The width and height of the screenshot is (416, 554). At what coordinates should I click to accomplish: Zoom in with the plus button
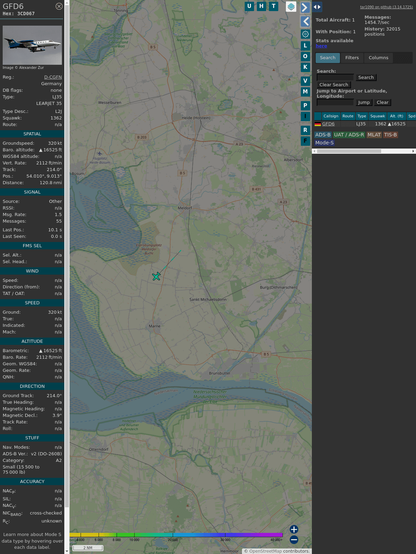[294, 529]
